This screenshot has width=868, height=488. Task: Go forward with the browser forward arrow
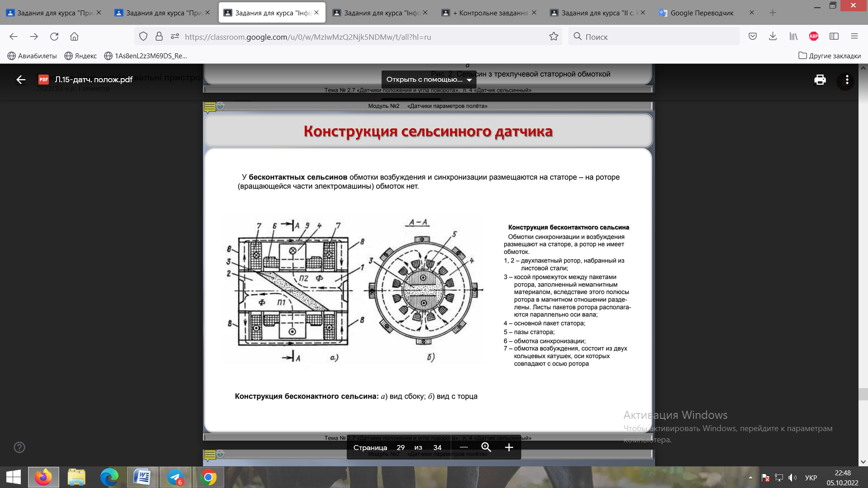click(x=34, y=37)
